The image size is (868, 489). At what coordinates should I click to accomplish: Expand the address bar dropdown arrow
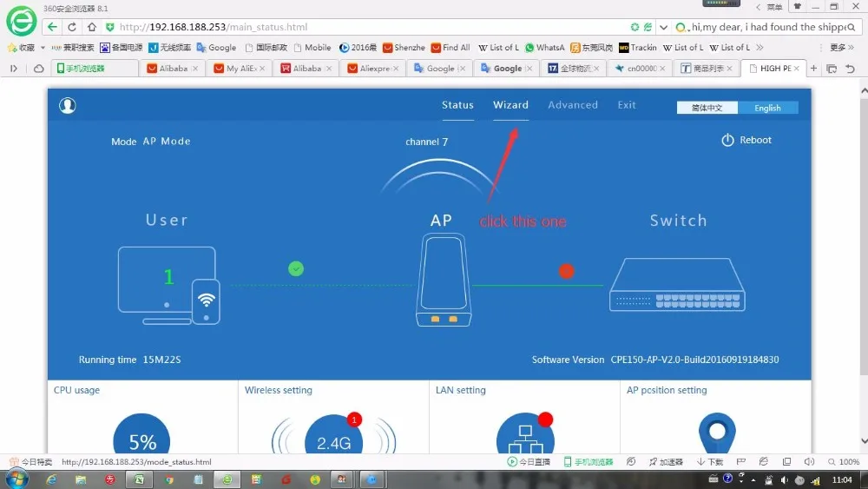point(663,27)
